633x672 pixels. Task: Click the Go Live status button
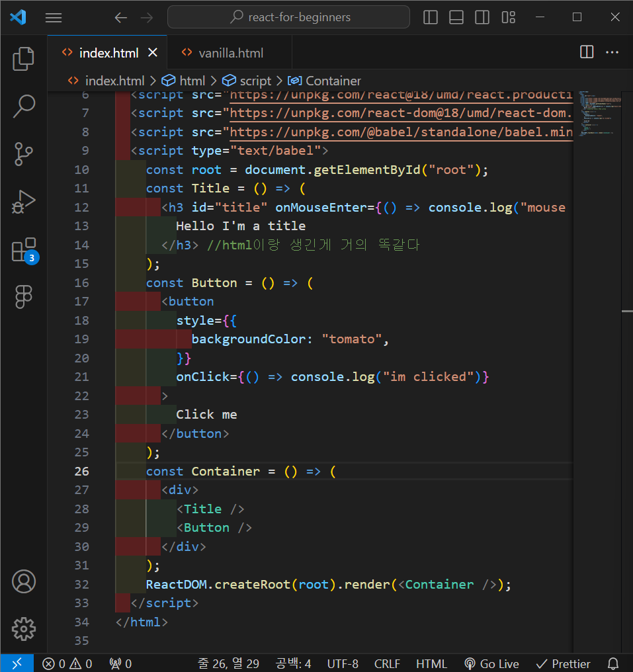point(491,663)
